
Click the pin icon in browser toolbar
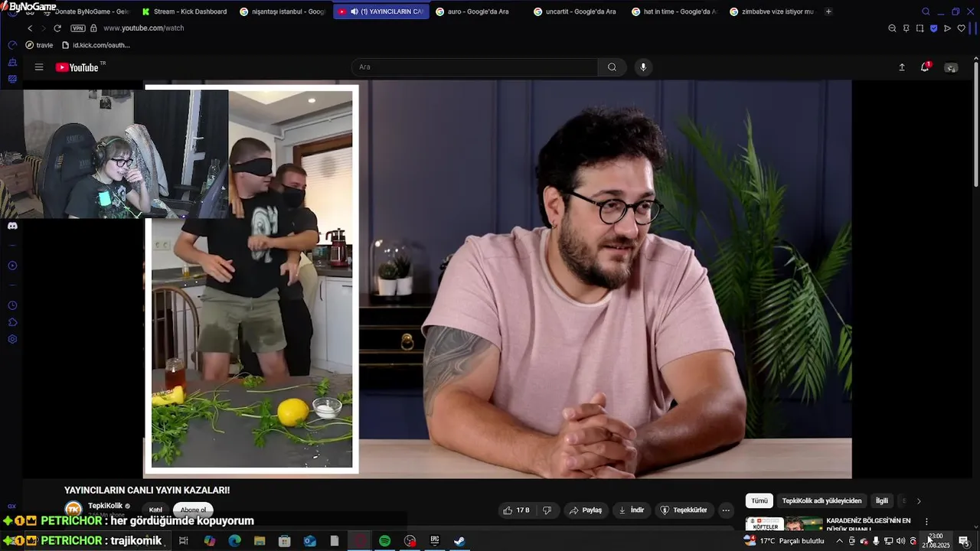(x=906, y=28)
